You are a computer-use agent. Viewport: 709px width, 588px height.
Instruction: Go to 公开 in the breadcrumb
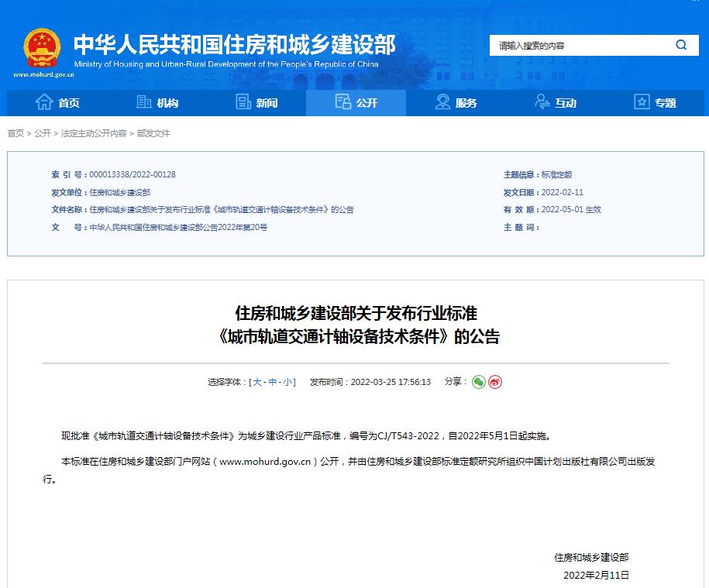[43, 133]
